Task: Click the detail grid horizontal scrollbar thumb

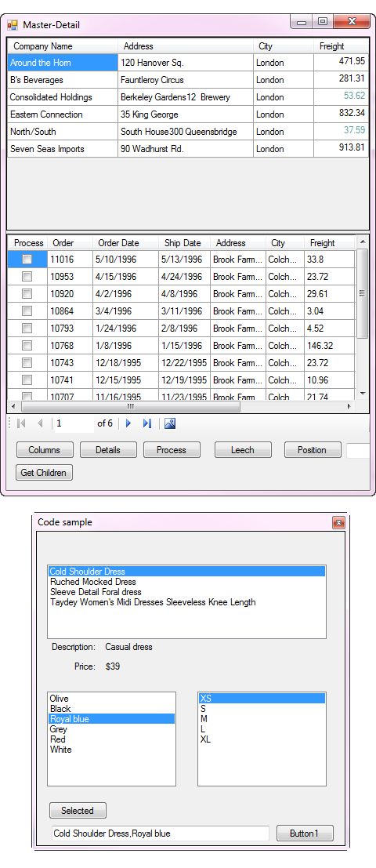Action: click(x=131, y=407)
